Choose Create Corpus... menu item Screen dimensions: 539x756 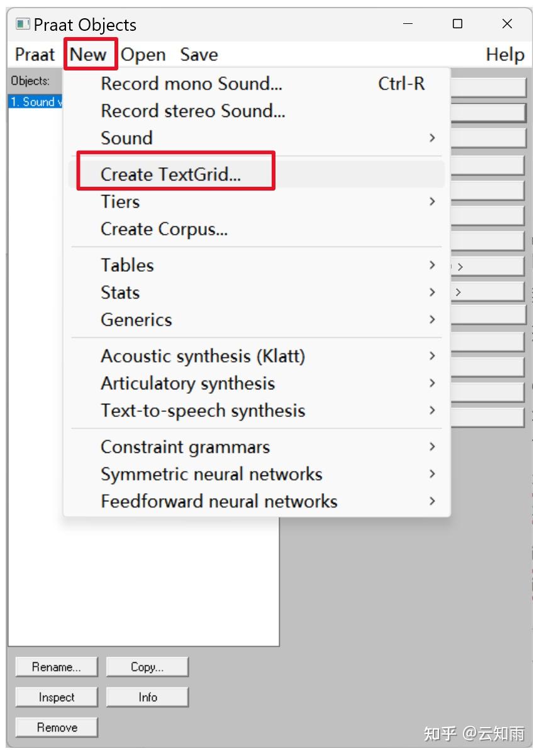[x=164, y=229]
